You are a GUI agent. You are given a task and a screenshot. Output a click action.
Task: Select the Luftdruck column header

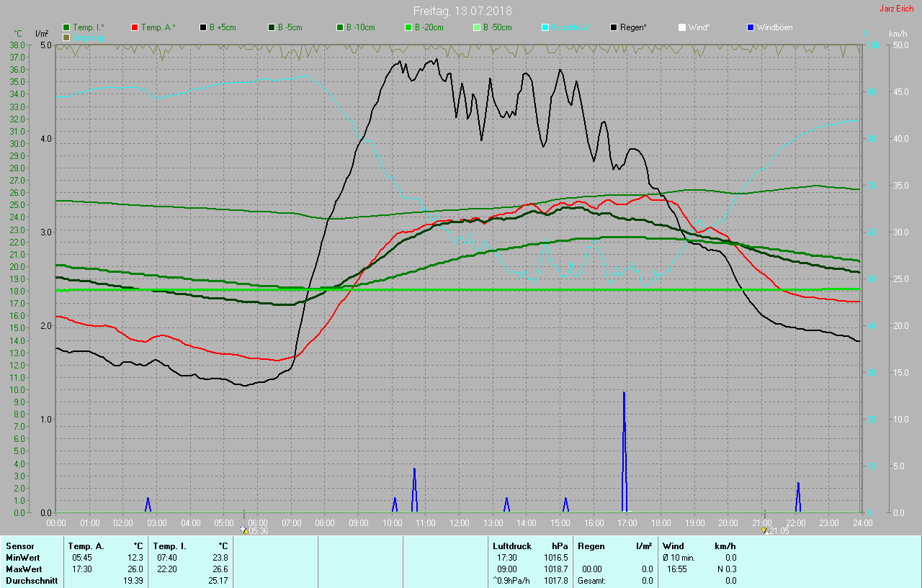(x=511, y=546)
